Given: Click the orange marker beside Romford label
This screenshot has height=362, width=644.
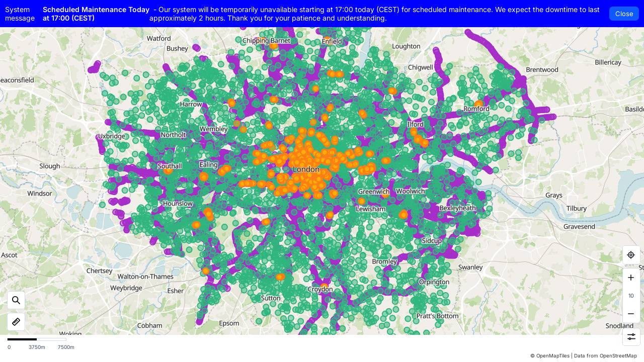Looking at the screenshot, I should point(478,104).
